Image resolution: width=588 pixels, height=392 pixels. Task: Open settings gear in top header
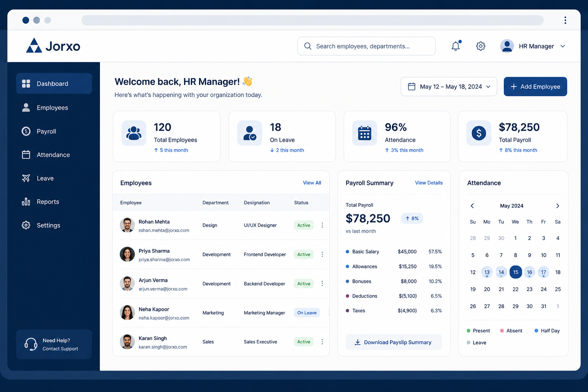pyautogui.click(x=481, y=46)
